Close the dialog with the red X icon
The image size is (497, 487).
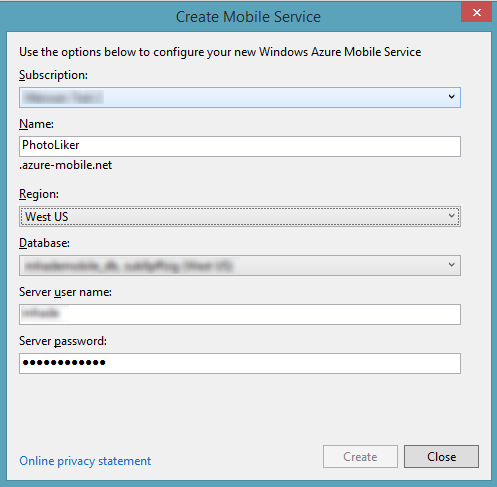pos(476,12)
